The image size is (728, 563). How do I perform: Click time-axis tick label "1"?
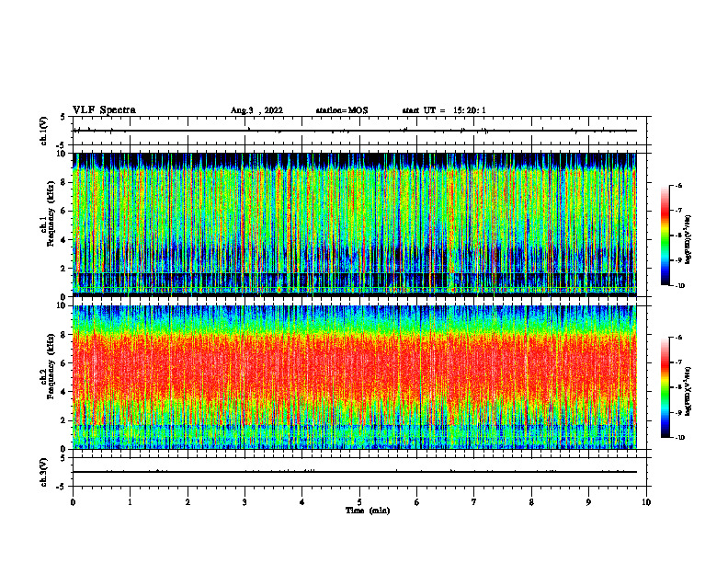[x=130, y=502]
